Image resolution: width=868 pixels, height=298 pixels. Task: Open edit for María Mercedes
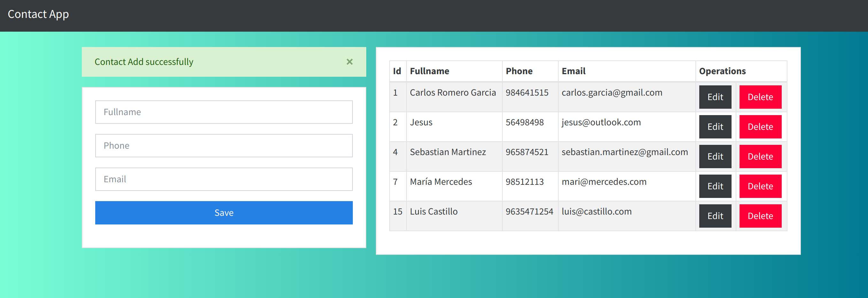(715, 186)
